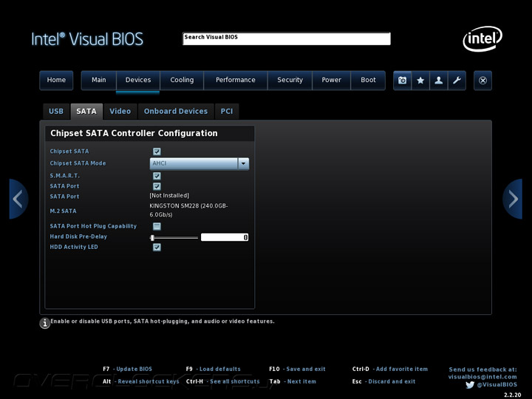Switch to the USB tab
532x399 pixels.
56,112
